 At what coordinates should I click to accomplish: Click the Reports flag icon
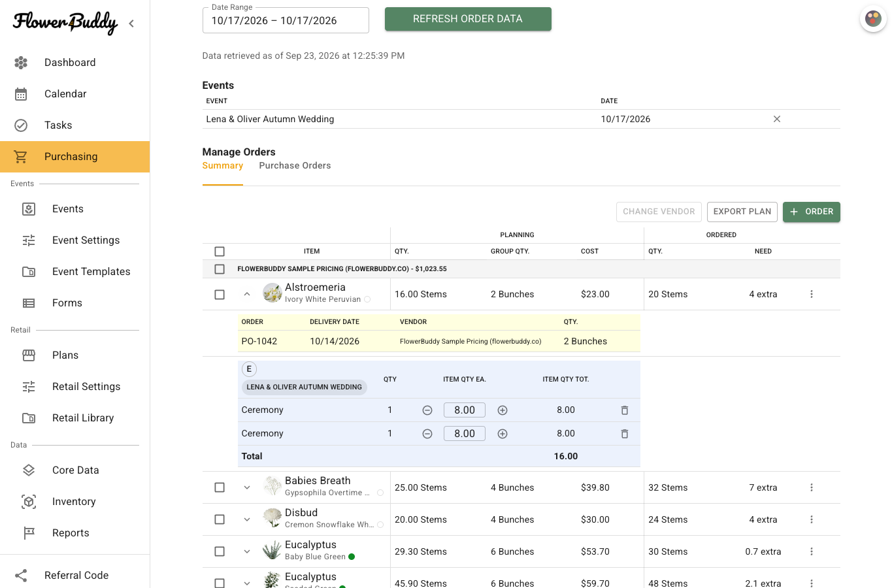point(29,533)
